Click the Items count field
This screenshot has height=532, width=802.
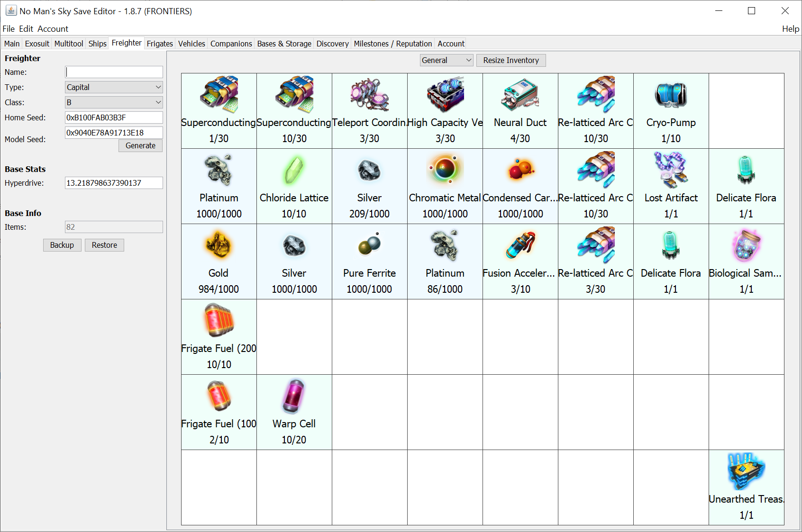point(114,227)
